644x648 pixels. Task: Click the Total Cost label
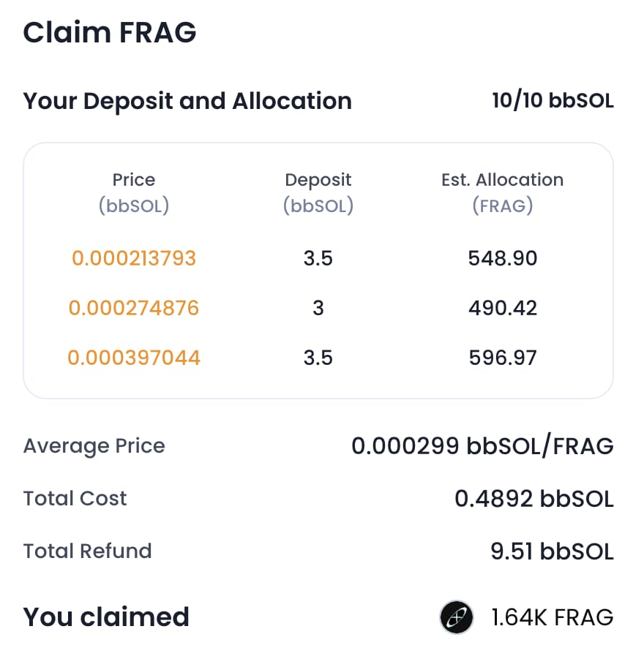[x=75, y=498]
